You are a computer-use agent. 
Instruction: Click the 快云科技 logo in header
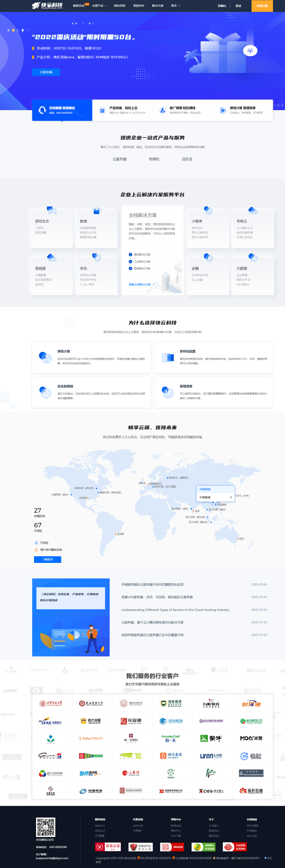(47, 6)
